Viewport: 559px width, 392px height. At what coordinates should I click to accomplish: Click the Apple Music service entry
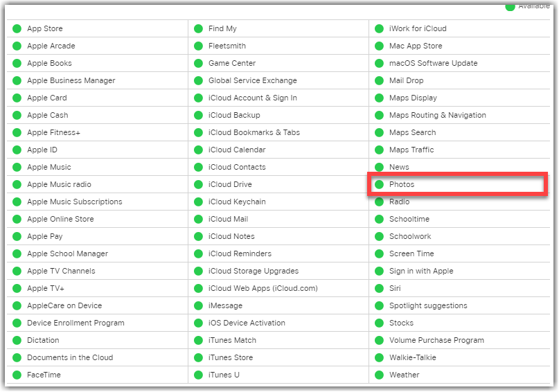[x=48, y=168]
